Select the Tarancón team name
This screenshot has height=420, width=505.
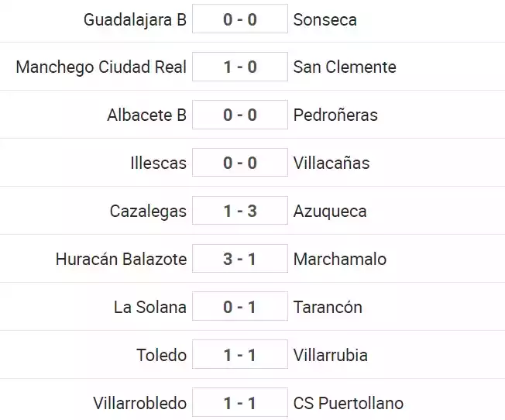click(328, 307)
